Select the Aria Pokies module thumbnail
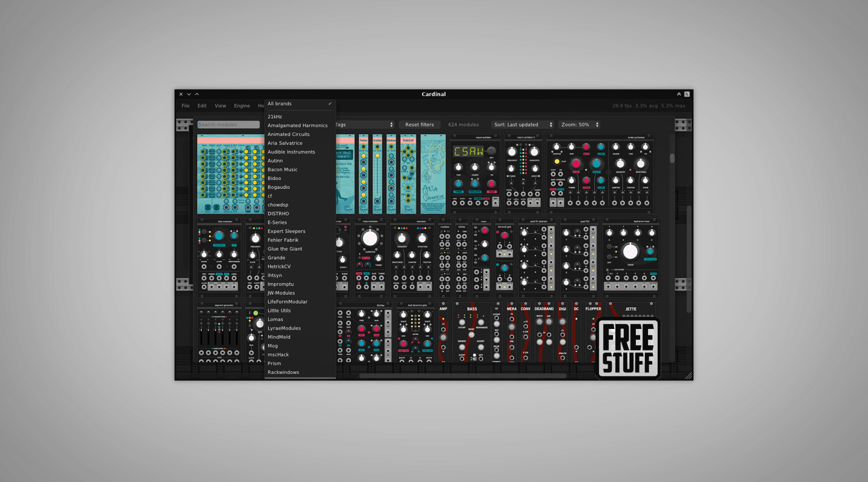Image resolution: width=868 pixels, height=482 pixels. (x=363, y=174)
